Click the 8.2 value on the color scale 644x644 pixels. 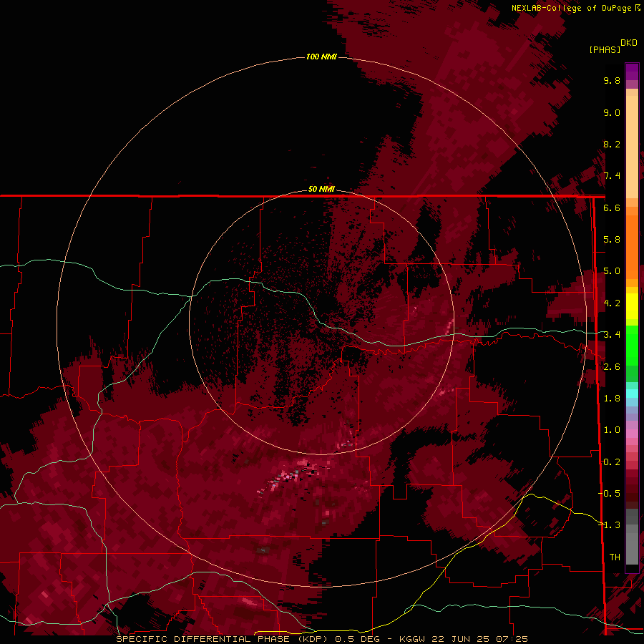(x=612, y=144)
